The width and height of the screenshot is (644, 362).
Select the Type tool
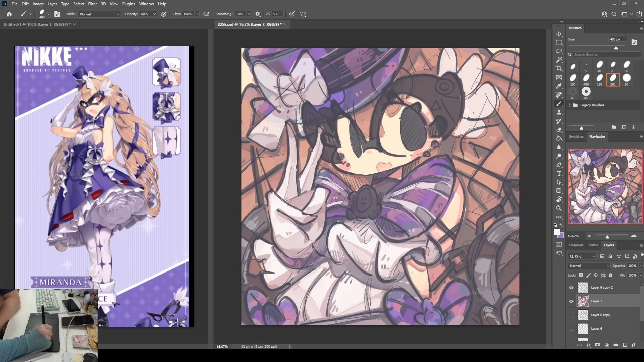(x=559, y=174)
